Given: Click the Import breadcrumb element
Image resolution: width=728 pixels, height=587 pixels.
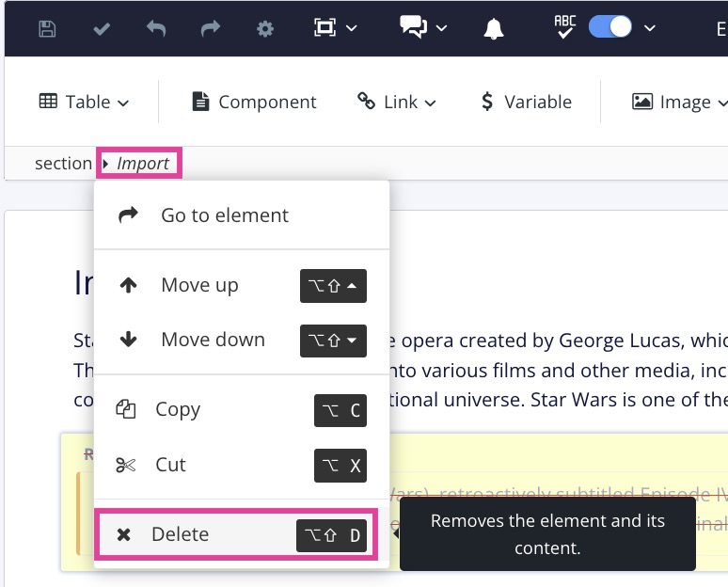Looking at the screenshot, I should click(143, 164).
